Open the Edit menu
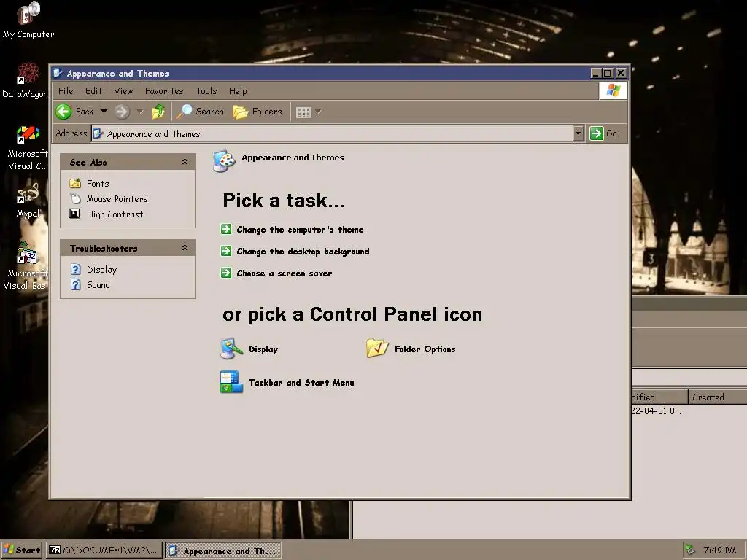Image resolution: width=747 pixels, height=560 pixels. pyautogui.click(x=94, y=91)
